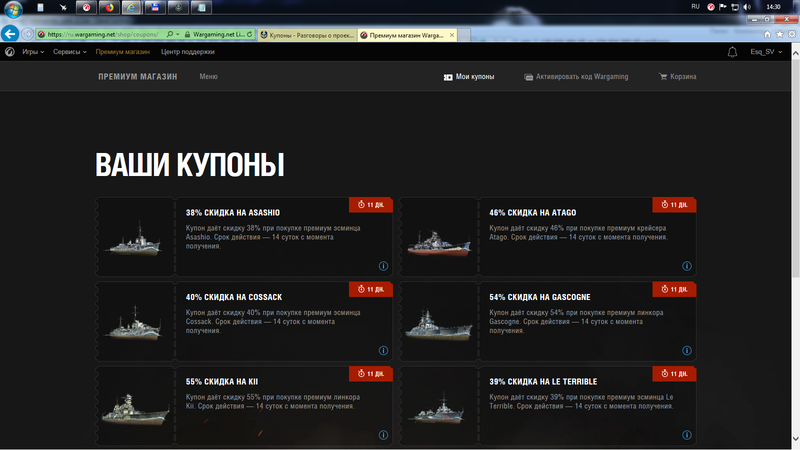The height and width of the screenshot is (450, 800).
Task: Refresh the page with the reload icon
Action: tap(249, 34)
